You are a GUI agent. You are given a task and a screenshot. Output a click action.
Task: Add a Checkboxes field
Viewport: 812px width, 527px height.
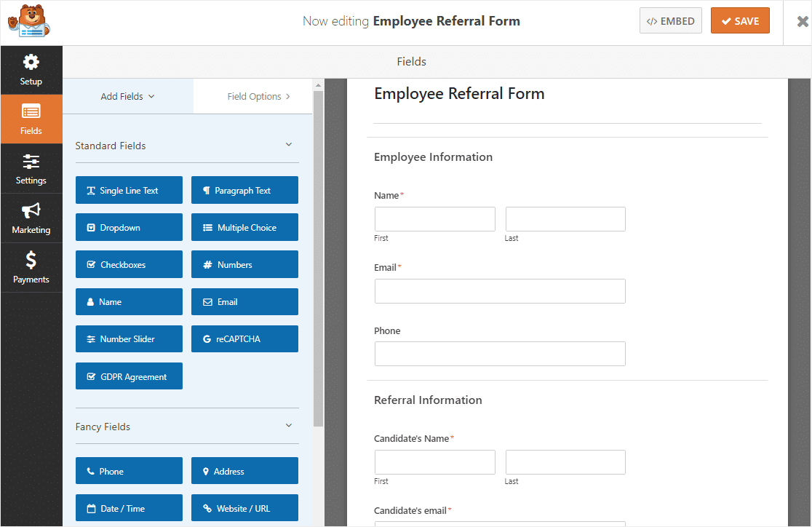coord(129,264)
